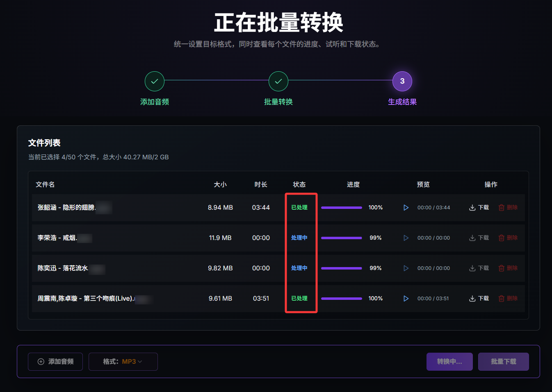The image size is (552, 392).
Task: Click the 状态 column header
Action: click(299, 185)
